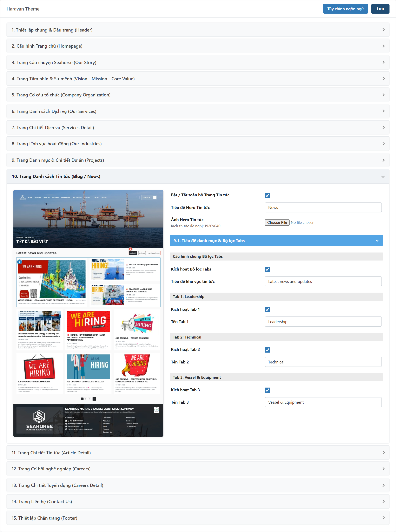Click down chevron on Blog / News section

pyautogui.click(x=383, y=177)
